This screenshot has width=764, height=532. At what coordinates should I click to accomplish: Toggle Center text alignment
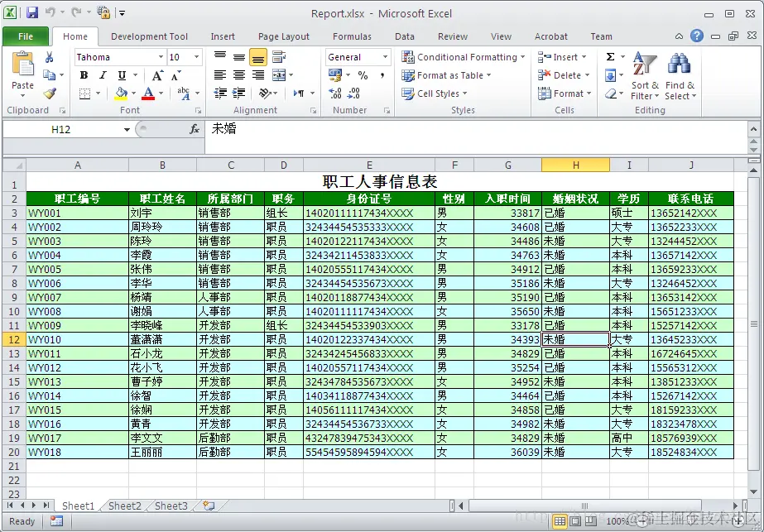[238, 75]
